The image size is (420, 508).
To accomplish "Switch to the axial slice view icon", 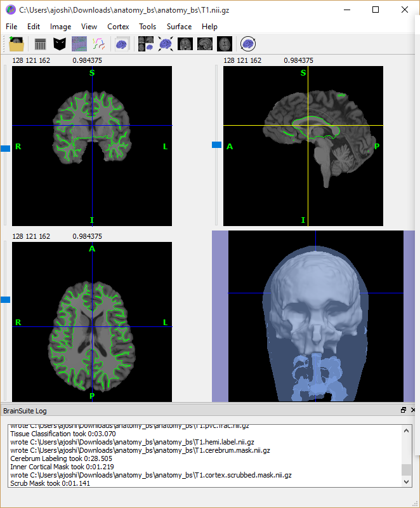I will (225, 44).
